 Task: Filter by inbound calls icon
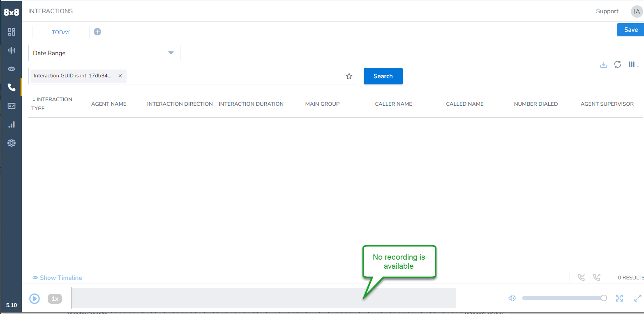(x=581, y=277)
